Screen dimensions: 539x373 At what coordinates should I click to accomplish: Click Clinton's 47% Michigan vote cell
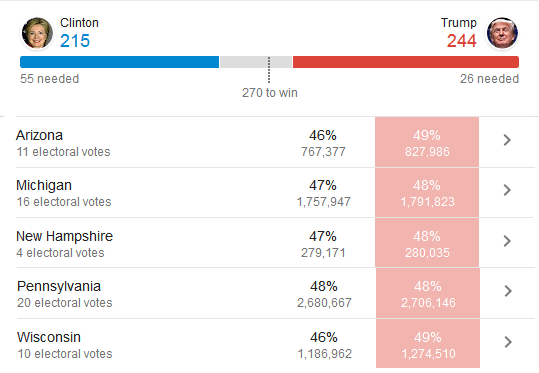point(323,193)
